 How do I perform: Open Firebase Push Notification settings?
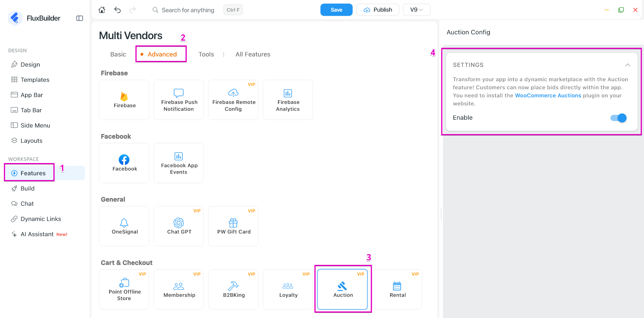[179, 100]
